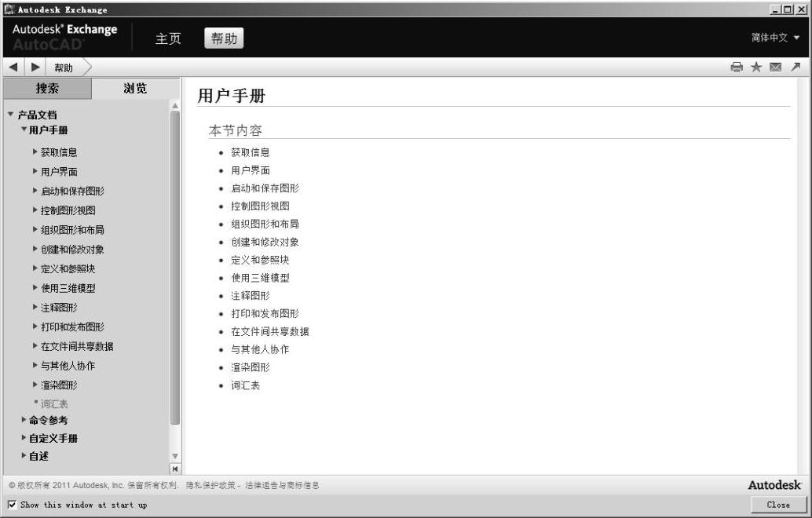Select 词汇表 in the sidebar tree

(54, 404)
